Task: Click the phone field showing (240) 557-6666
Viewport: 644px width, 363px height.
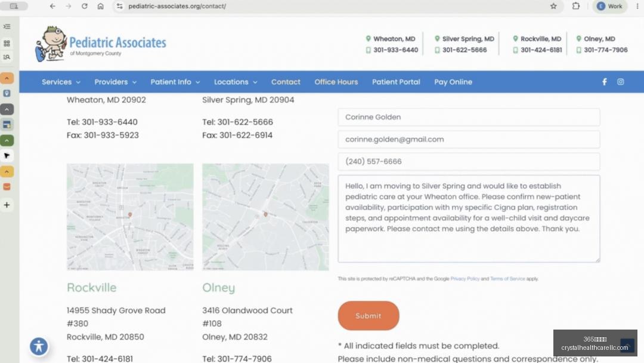Action: (469, 162)
